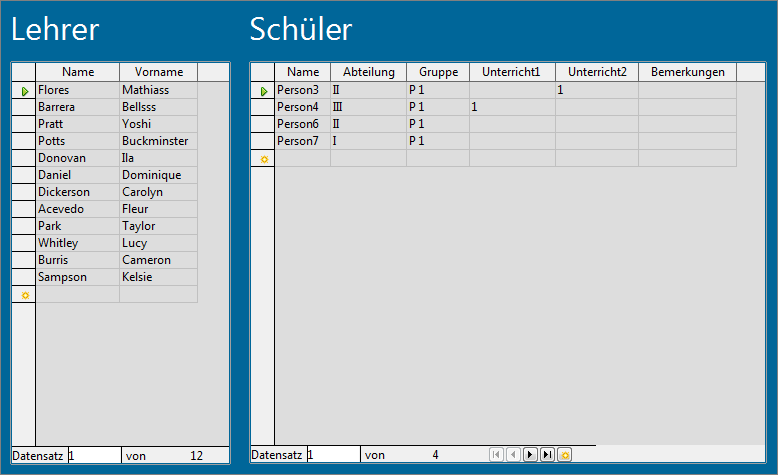Click the Vorname column header in Lehrer table

[x=158, y=72]
